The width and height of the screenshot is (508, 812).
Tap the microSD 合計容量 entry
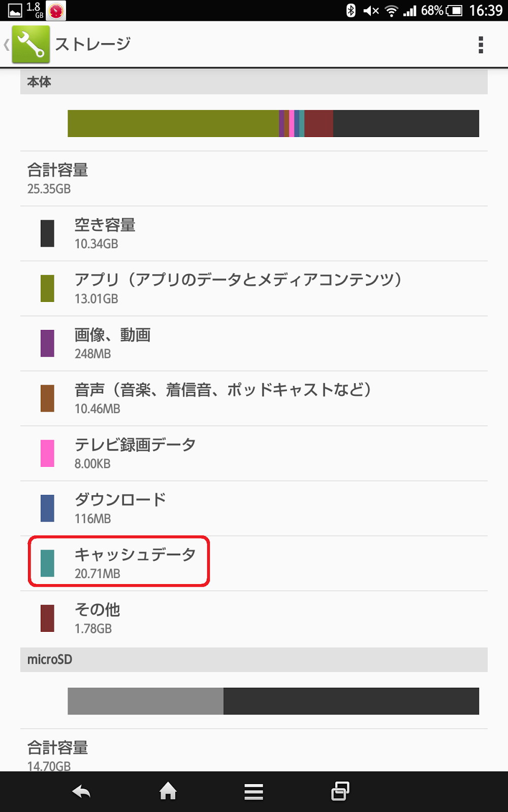57,754
